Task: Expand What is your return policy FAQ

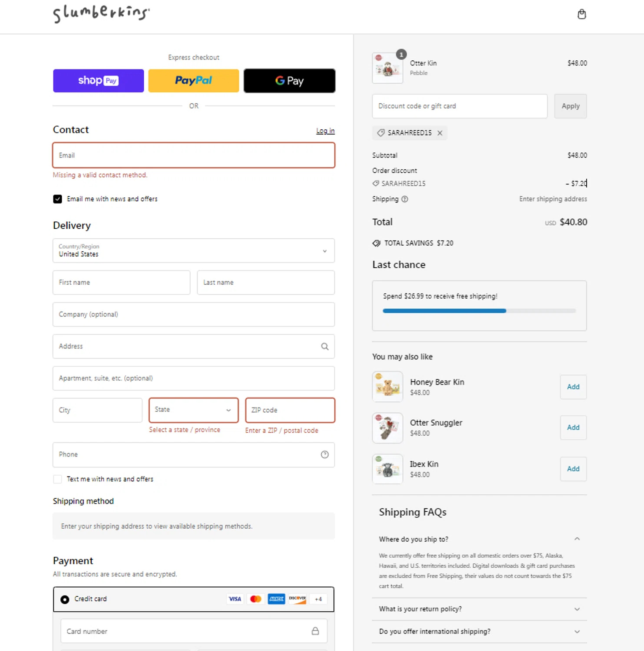Action: click(479, 609)
